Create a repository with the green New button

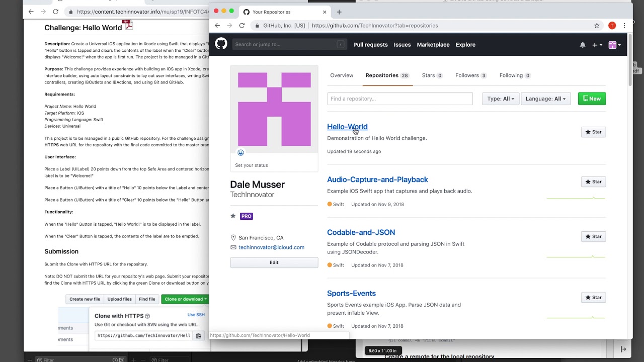[x=592, y=99]
